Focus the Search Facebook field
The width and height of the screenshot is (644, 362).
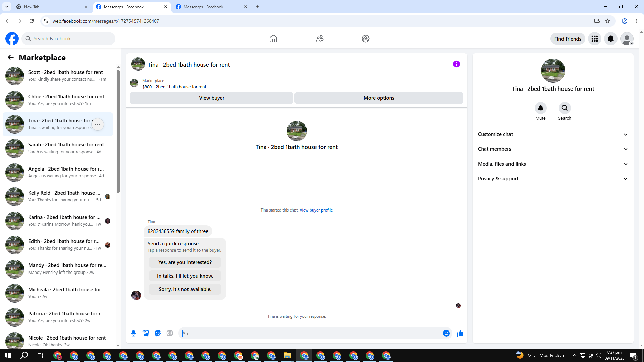click(x=68, y=39)
